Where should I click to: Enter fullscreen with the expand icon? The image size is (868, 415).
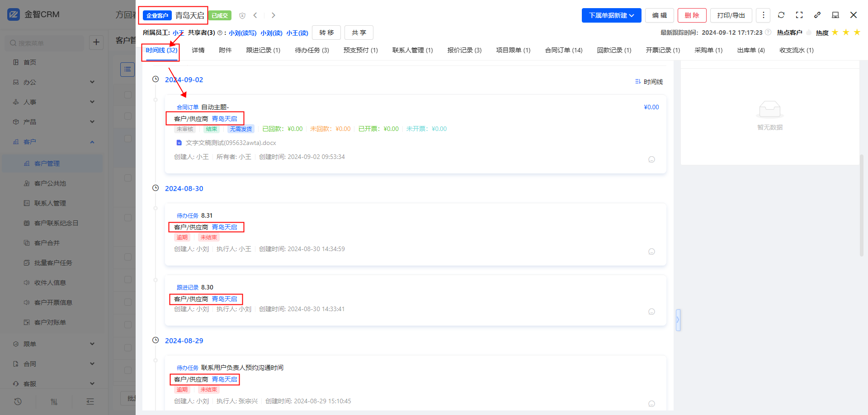[x=799, y=15]
